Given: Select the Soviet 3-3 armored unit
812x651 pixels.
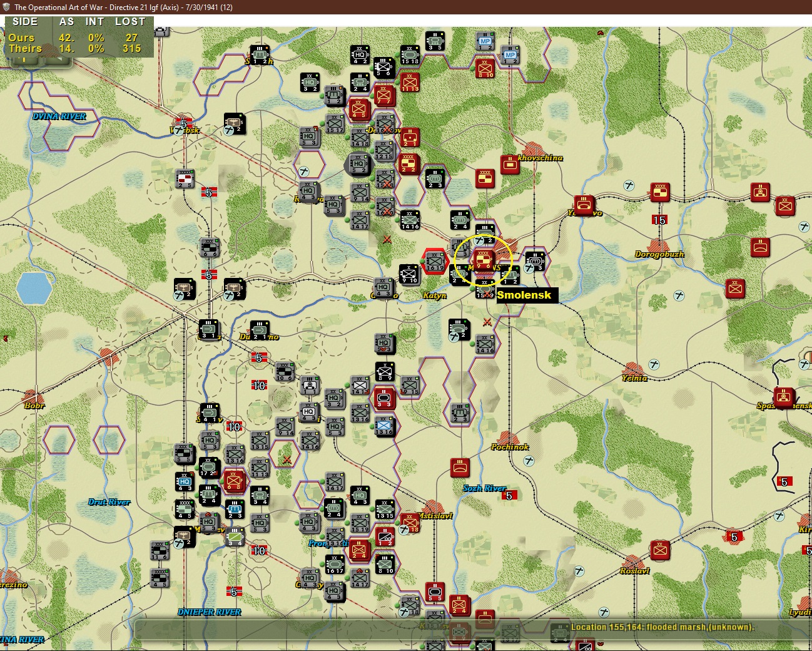Looking at the screenshot, I should (x=384, y=397).
